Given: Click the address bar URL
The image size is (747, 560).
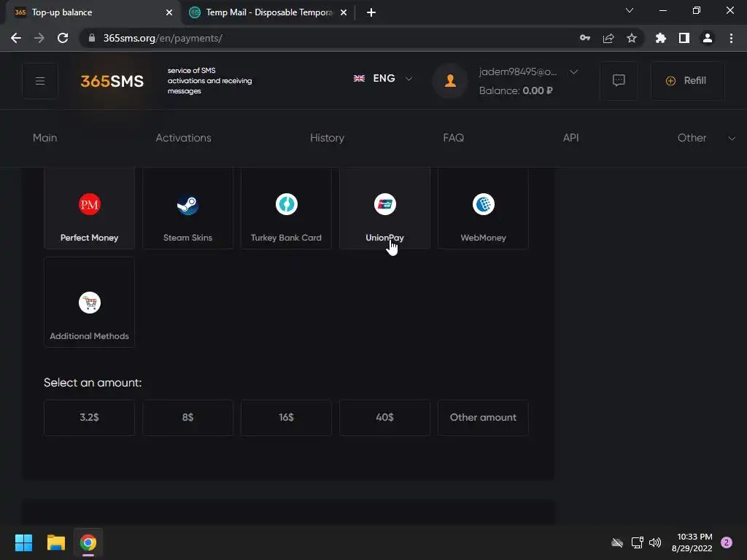Looking at the screenshot, I should click(x=163, y=38).
